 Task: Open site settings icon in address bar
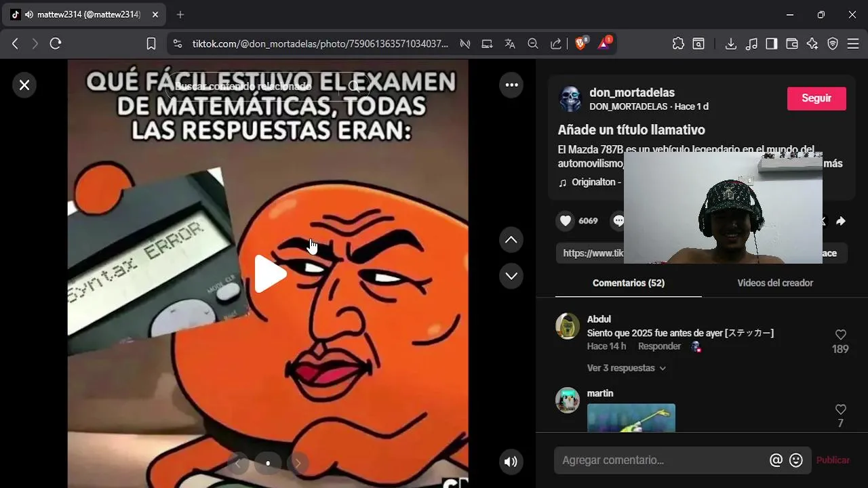point(177,43)
